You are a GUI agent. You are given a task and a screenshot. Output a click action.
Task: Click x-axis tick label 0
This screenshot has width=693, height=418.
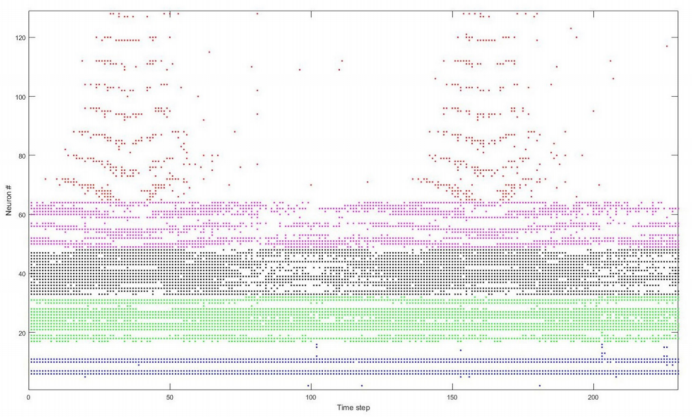tap(29, 397)
